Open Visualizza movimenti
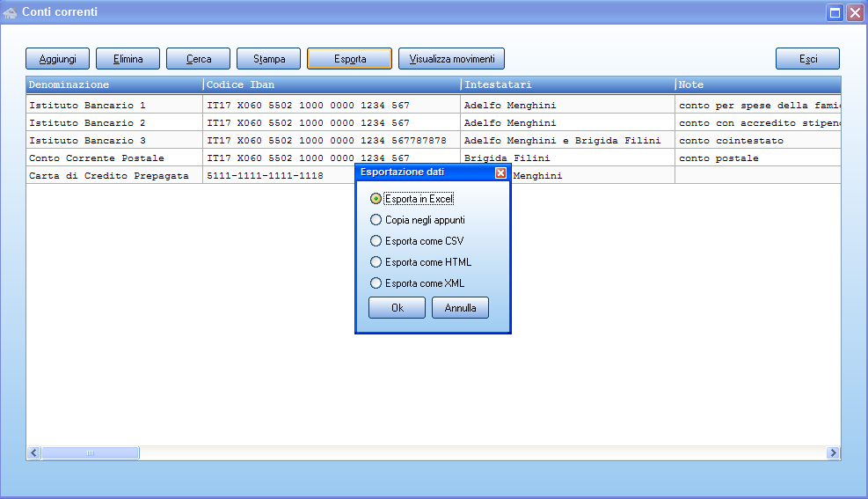 point(451,59)
